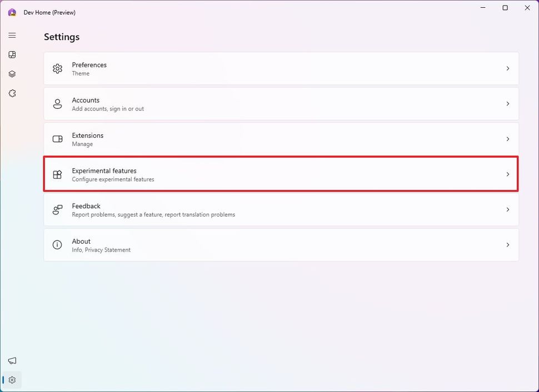Image resolution: width=539 pixels, height=392 pixels.
Task: Click the Experimental features icon
Action: pos(57,174)
